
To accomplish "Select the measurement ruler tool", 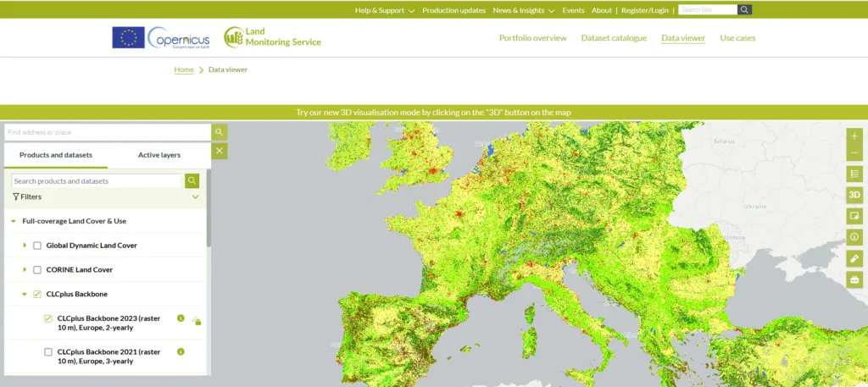I will pyautogui.click(x=854, y=258).
